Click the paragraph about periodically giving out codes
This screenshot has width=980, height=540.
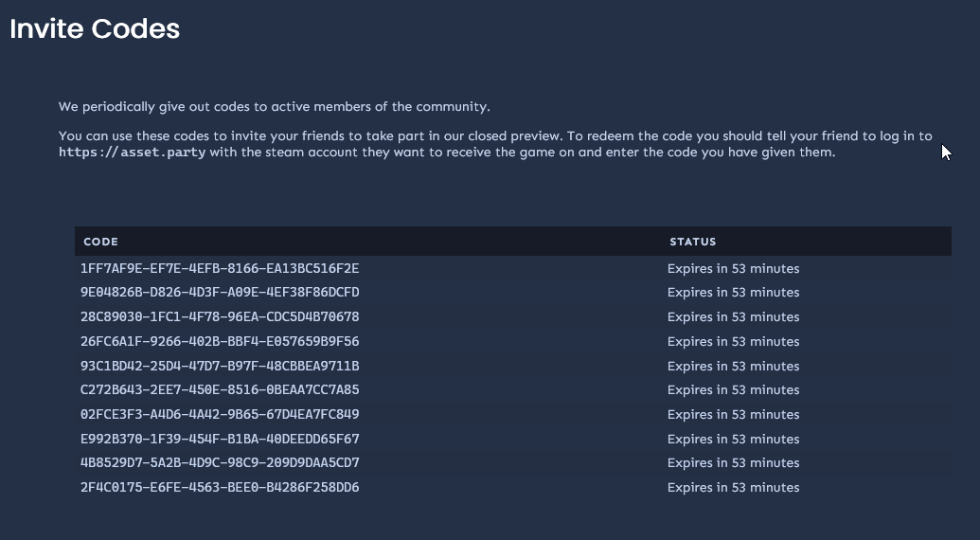coord(275,107)
